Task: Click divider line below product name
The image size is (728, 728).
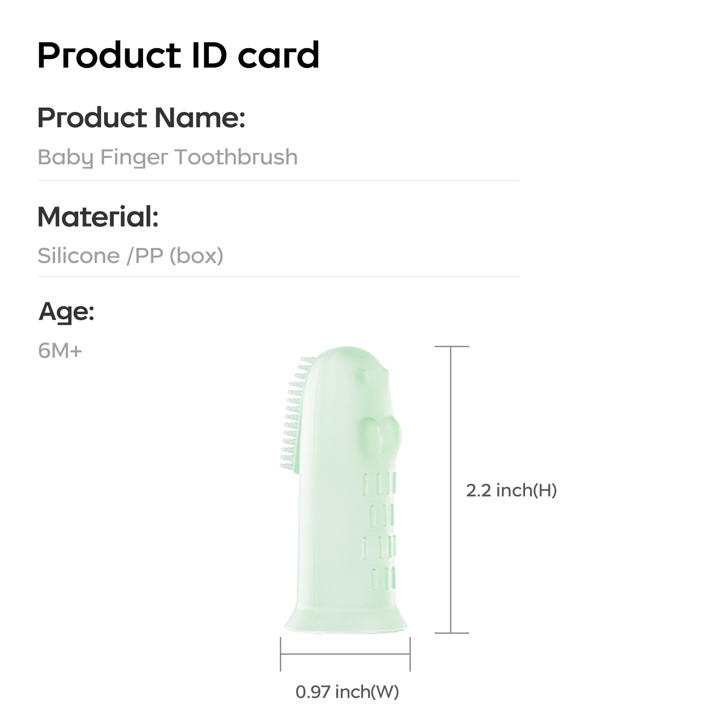Action: [278, 181]
